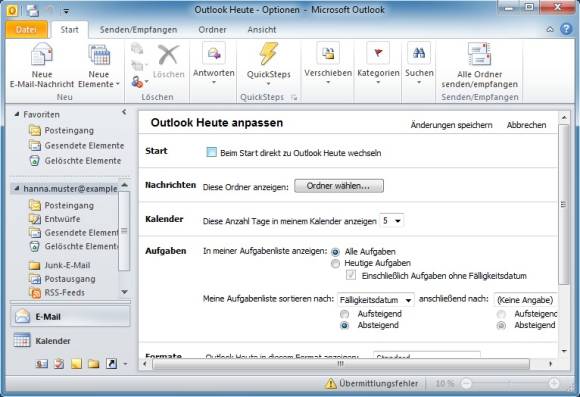Click the horizontal scrollbar thumb
This screenshot has height=397, width=580.
pos(341,364)
